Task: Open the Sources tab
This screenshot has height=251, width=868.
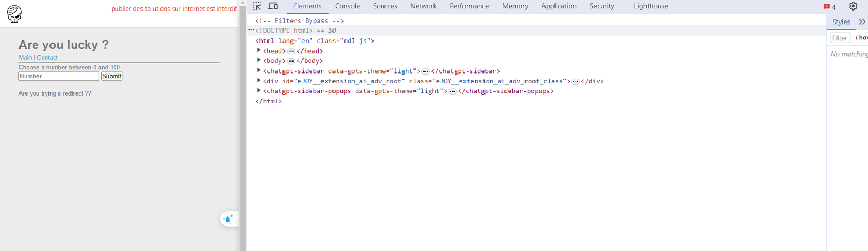Action: point(385,6)
